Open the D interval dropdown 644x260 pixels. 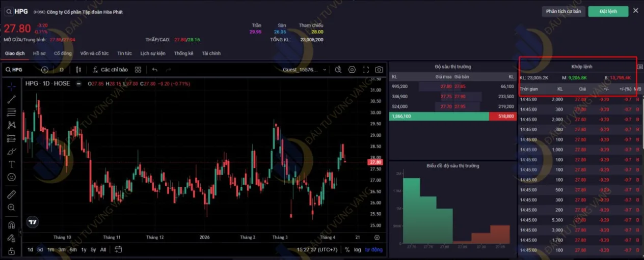62,70
